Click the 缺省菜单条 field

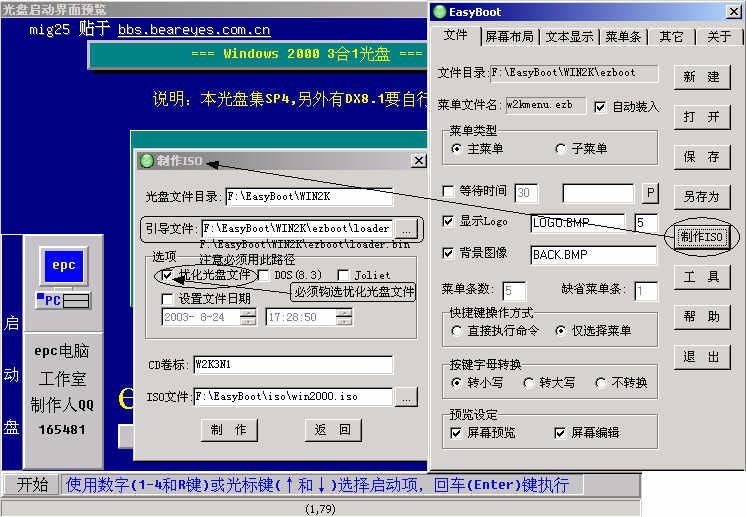tap(646, 291)
